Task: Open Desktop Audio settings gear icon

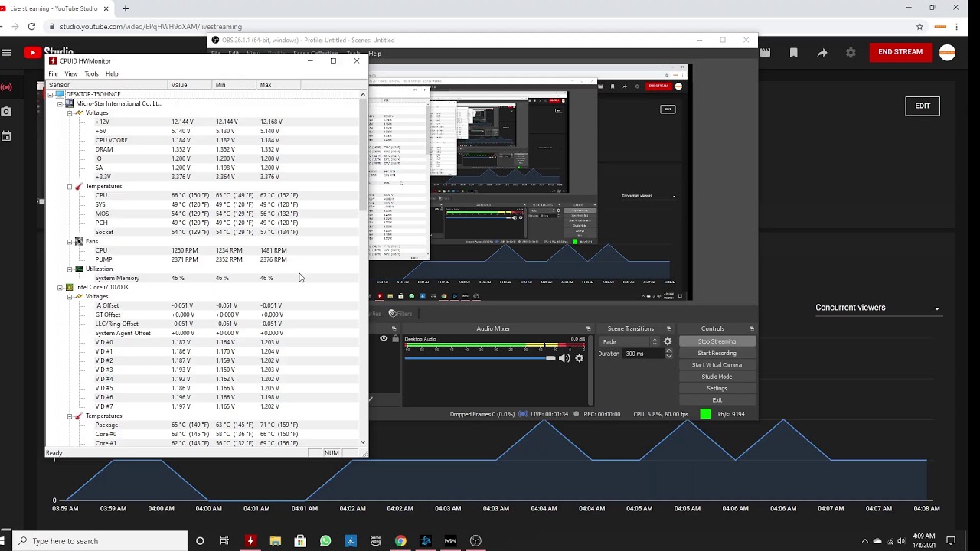Action: (580, 358)
